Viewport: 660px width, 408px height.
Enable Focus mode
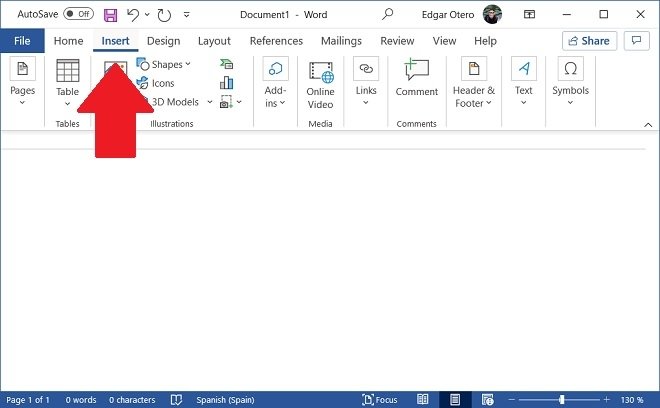(x=380, y=400)
